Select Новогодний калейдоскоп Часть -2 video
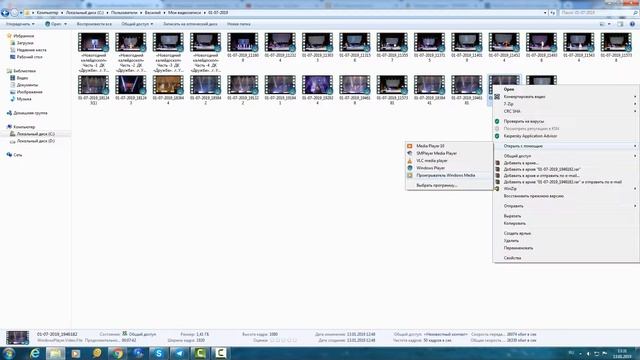Viewport: 640px width, 360px height. click(131, 52)
